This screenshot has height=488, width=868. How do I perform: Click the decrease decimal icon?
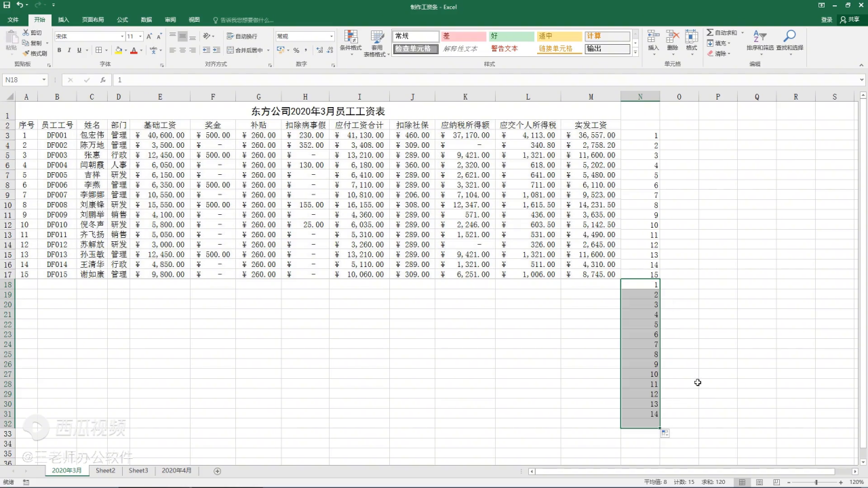pyautogui.click(x=328, y=50)
